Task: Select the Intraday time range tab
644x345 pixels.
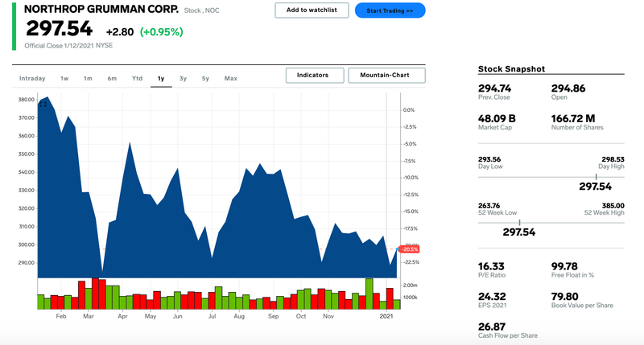Action: click(32, 78)
